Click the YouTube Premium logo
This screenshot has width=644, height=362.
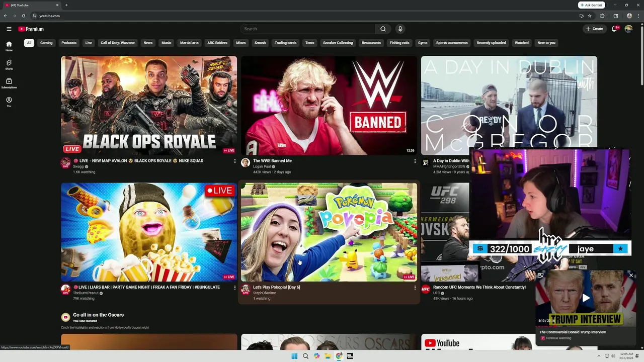(31, 29)
